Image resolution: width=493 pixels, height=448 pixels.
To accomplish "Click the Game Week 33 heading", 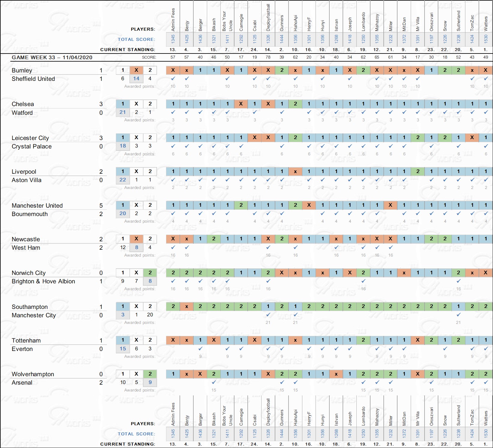I will tap(52, 57).
